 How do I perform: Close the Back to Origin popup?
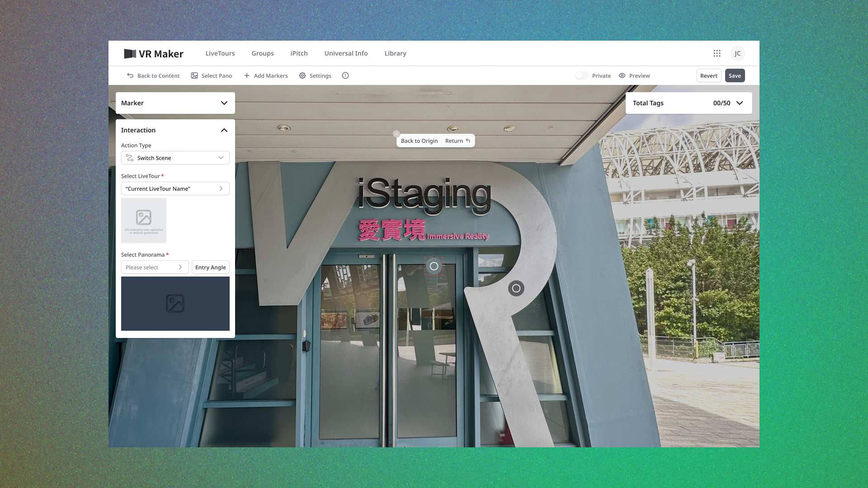tap(396, 134)
